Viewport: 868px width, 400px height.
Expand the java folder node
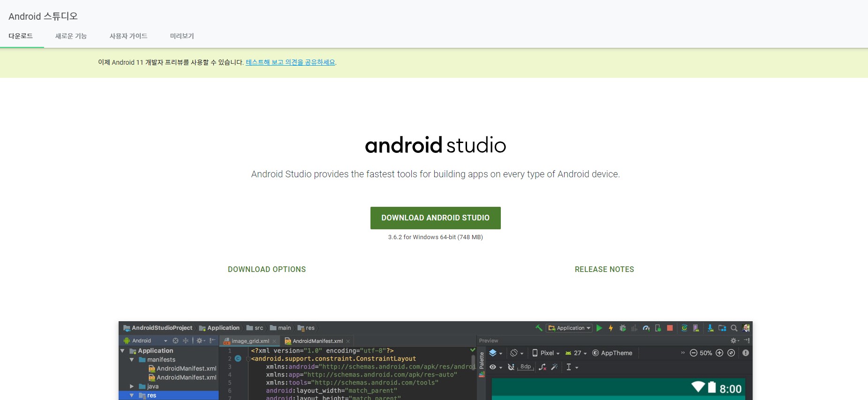(132, 386)
